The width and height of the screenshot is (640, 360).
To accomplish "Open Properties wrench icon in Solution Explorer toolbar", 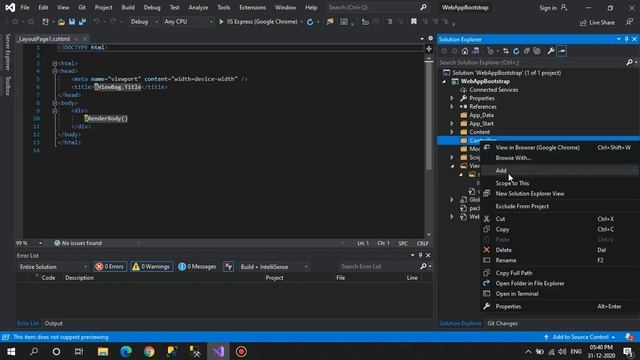I will tap(551, 51).
